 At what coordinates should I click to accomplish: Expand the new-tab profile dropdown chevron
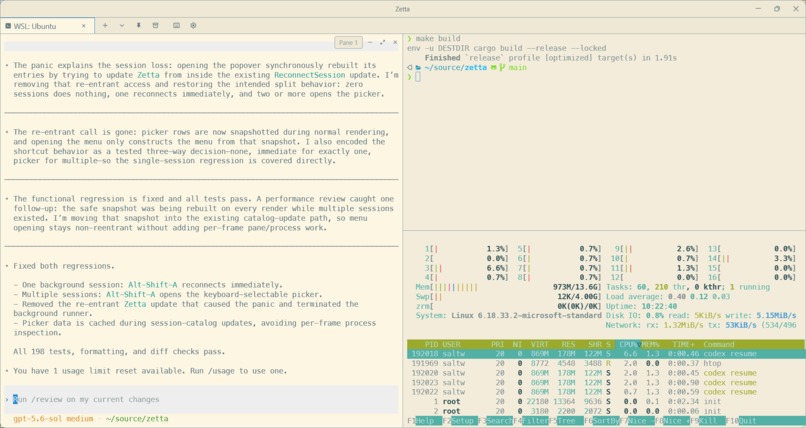(x=122, y=25)
